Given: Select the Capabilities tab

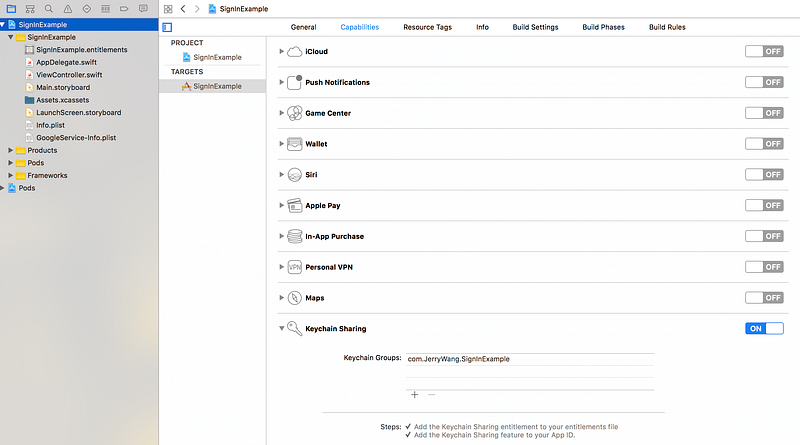Looking at the screenshot, I should point(360,27).
